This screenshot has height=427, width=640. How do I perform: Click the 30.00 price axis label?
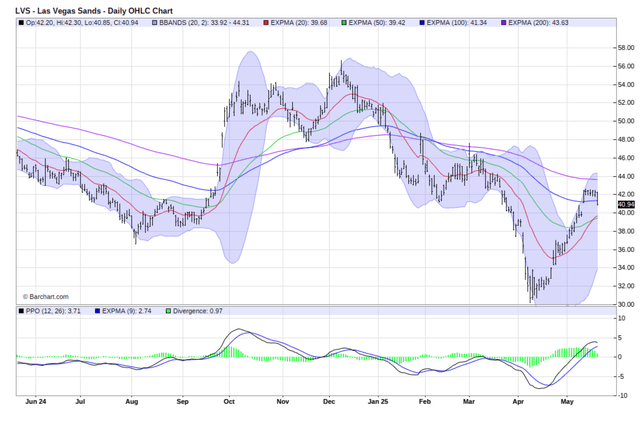626,304
